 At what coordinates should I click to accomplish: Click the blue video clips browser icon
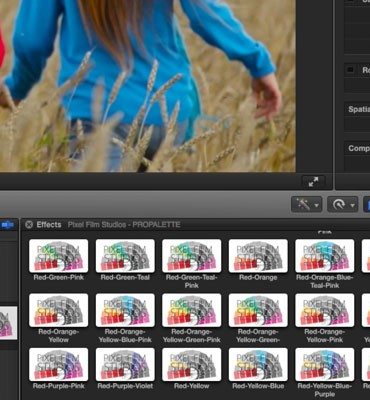7,225
